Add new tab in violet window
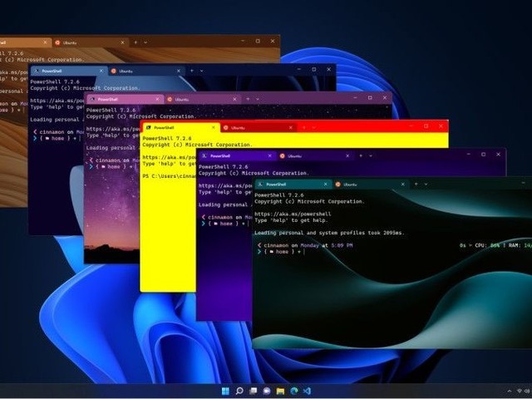 [361, 155]
